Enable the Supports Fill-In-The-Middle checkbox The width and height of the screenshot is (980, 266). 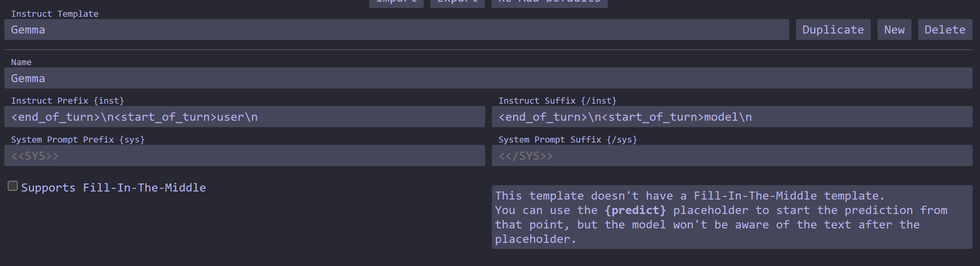point(12,186)
